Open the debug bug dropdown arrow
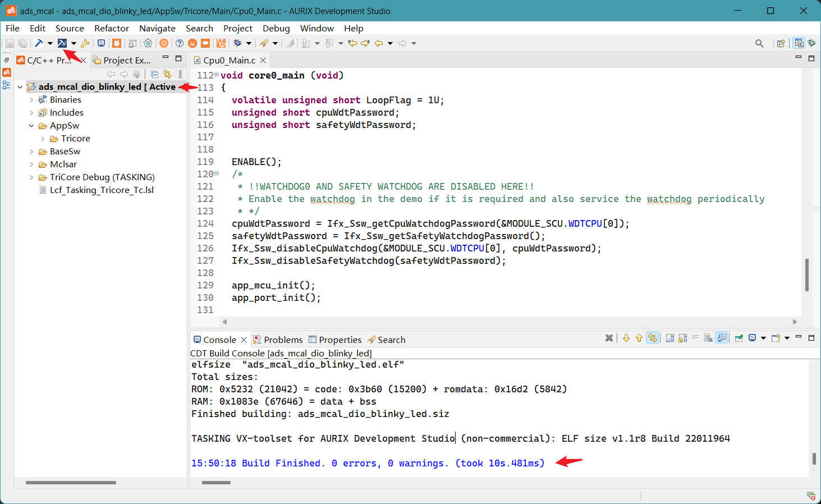Viewport: 821px width, 504px height. click(249, 43)
